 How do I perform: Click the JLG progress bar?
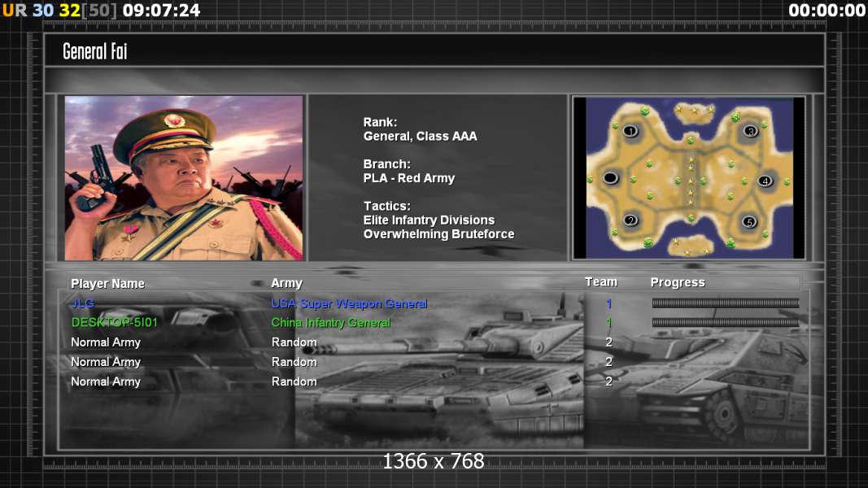[725, 303]
